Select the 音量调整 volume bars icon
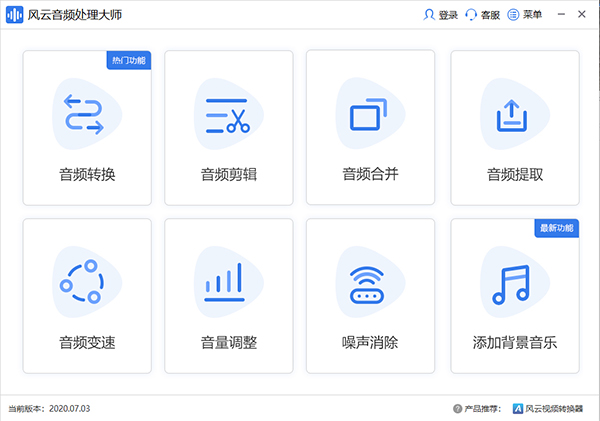600x421 pixels. [228, 284]
